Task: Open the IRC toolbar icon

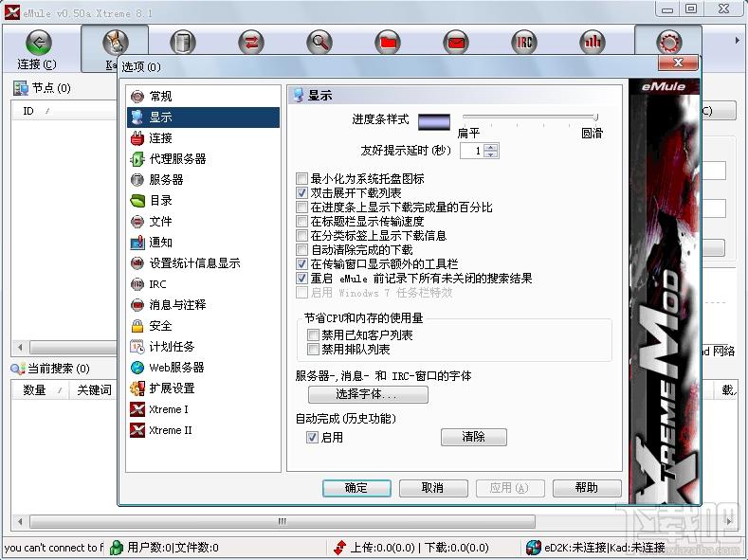Action: (524, 43)
